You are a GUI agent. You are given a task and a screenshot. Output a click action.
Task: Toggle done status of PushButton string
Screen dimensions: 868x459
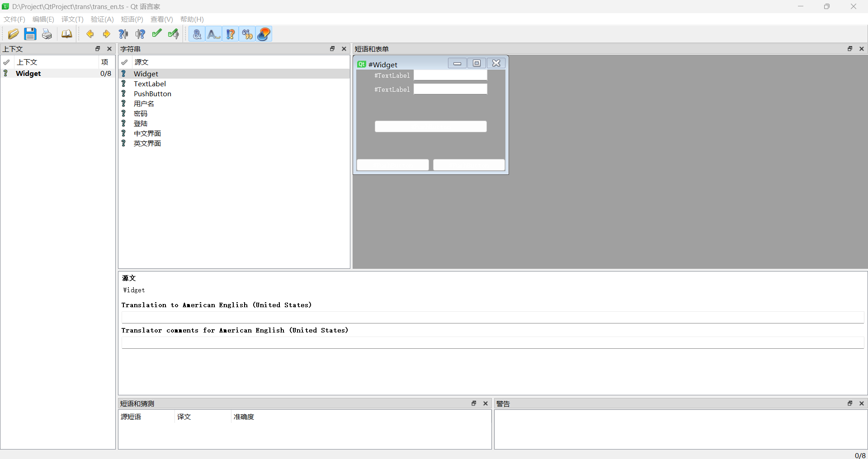123,94
